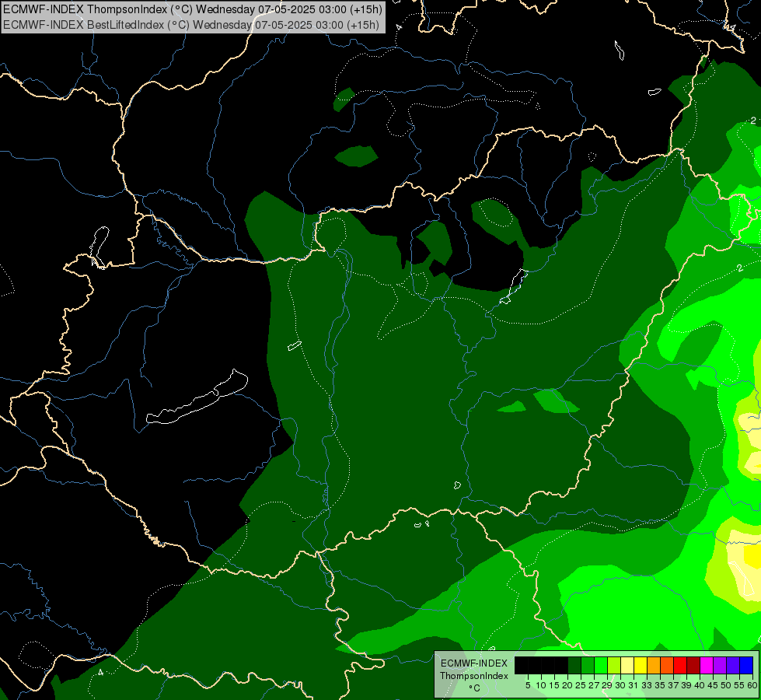Image resolution: width=761 pixels, height=700 pixels.
Task: Select the orange 33-35 legend swatch
Action: pos(654,665)
